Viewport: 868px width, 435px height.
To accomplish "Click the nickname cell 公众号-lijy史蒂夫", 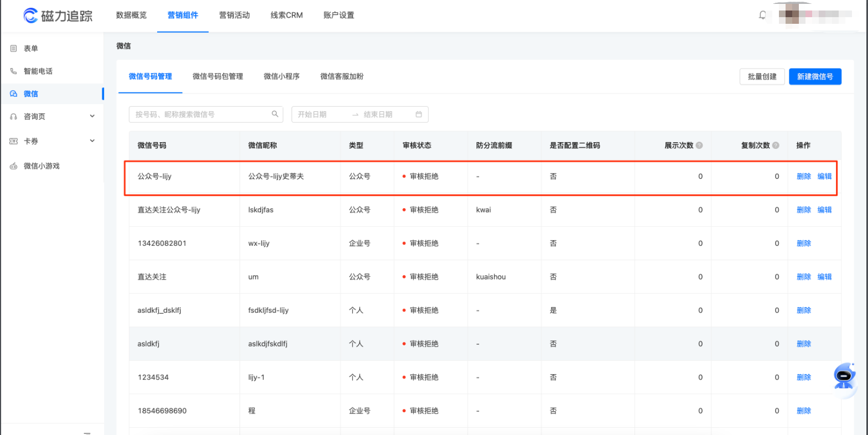I will point(276,177).
